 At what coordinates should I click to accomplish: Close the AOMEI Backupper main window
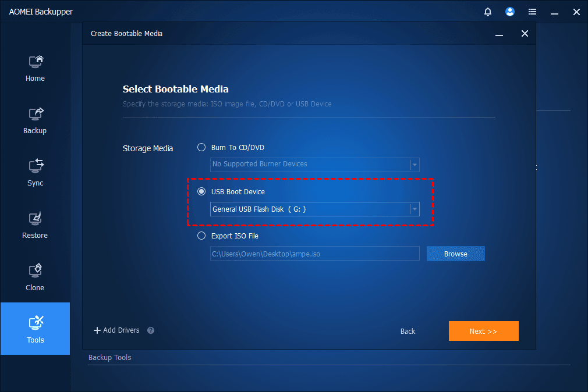tap(577, 12)
